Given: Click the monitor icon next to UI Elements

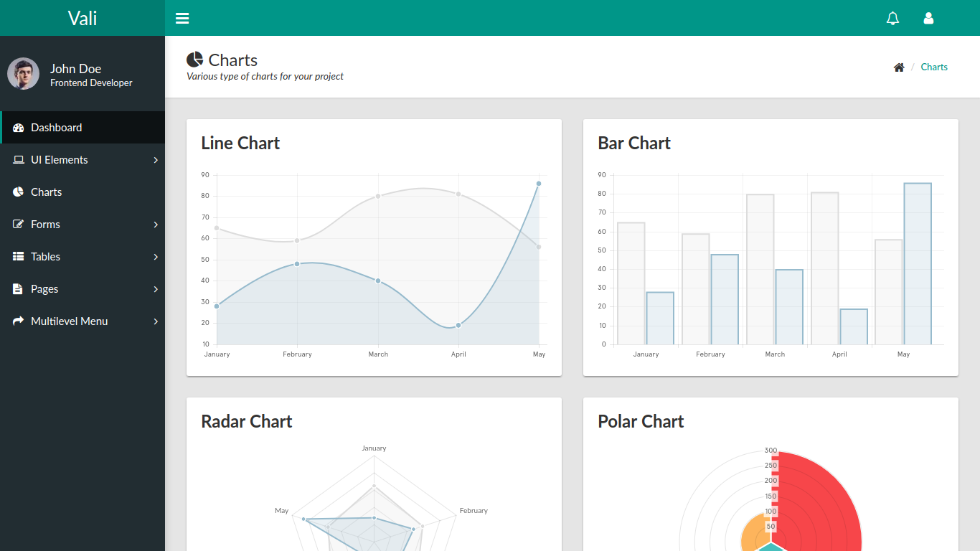Looking at the screenshot, I should (18, 159).
